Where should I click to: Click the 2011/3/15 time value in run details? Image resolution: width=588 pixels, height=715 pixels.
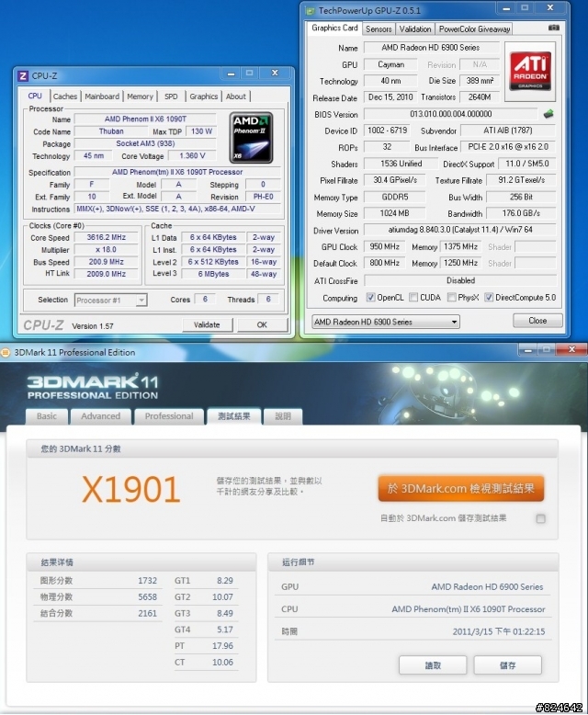coord(499,631)
